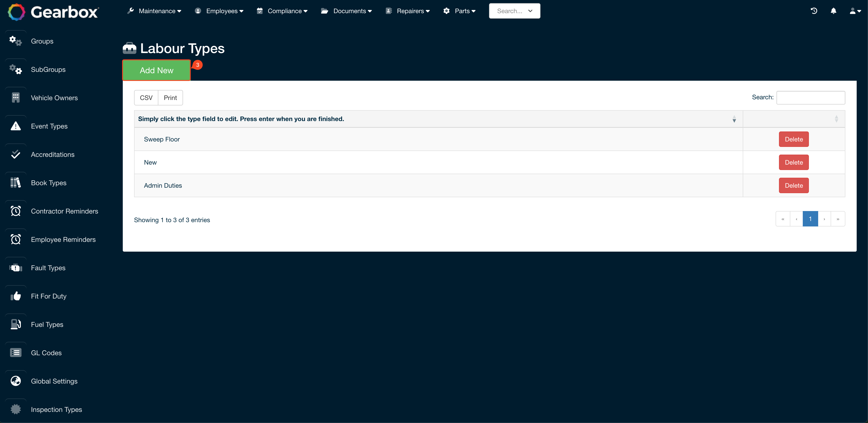Click the notifications bell icon
Image resolution: width=868 pixels, height=423 pixels.
tap(833, 11)
